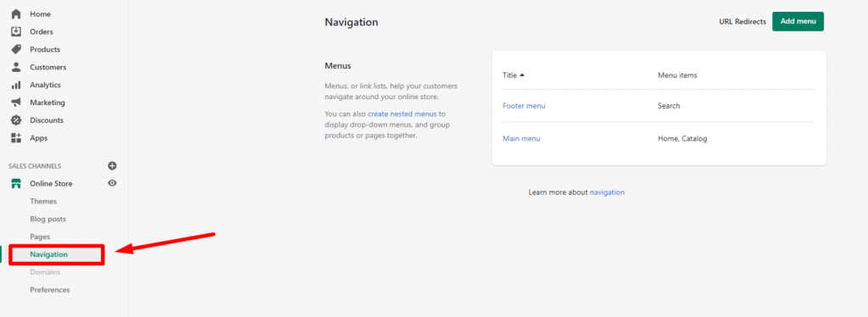Select Online Store sales channel
The height and width of the screenshot is (317, 868).
[x=51, y=183]
